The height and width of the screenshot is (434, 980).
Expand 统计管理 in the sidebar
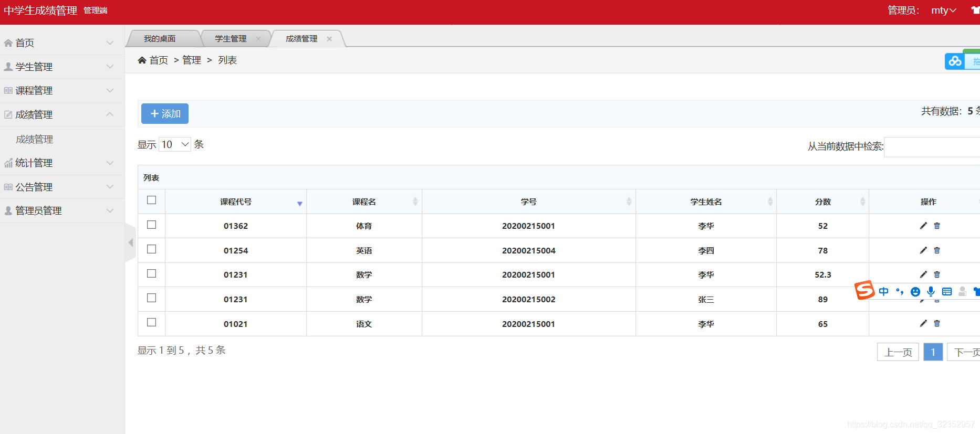pyautogui.click(x=62, y=163)
